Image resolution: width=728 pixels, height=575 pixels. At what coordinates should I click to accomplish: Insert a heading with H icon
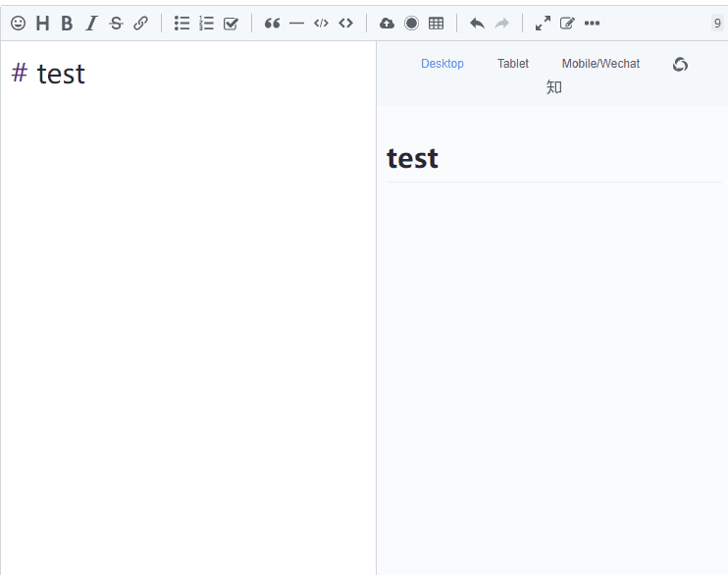[x=42, y=24]
